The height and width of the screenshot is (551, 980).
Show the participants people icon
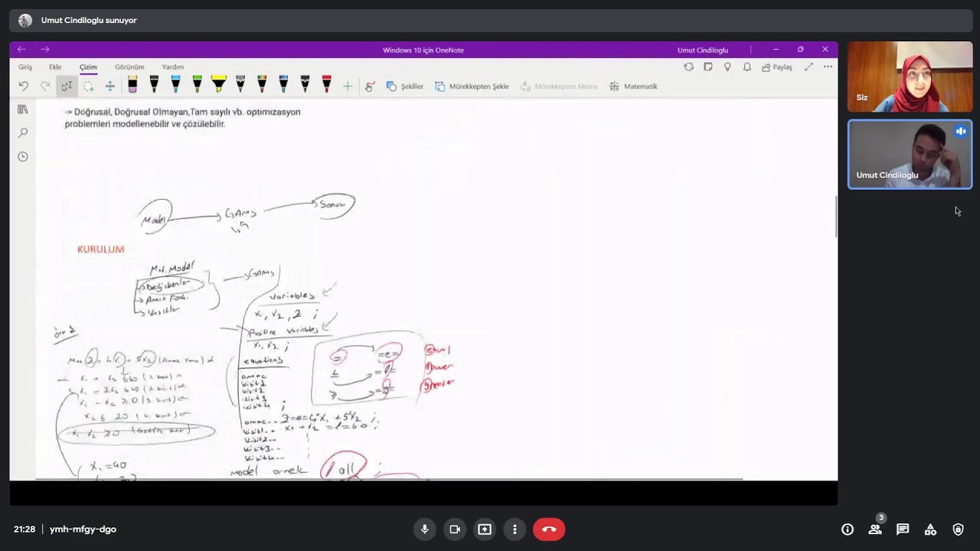pyautogui.click(x=875, y=529)
